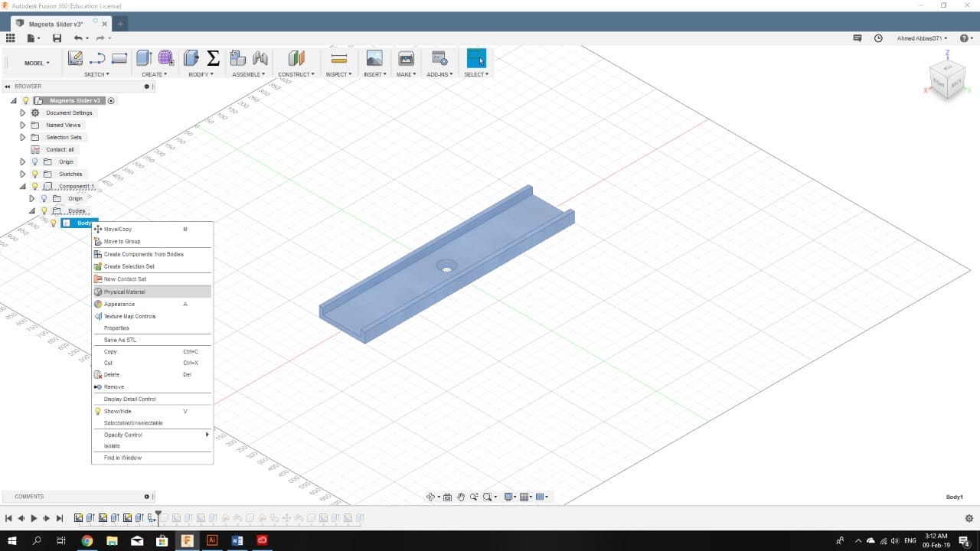This screenshot has width=980, height=551.
Task: Collapse the Browser panel arrows
Action: (8, 86)
